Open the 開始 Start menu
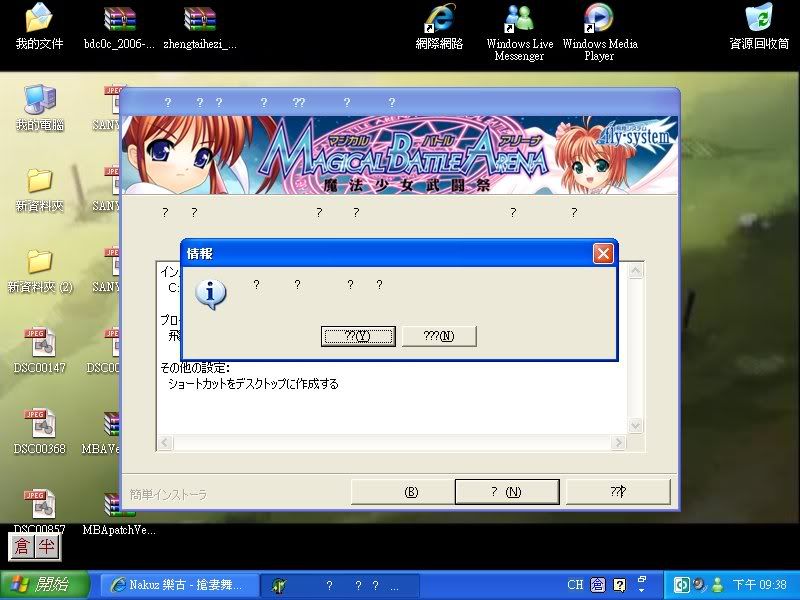This screenshot has width=800, height=600. tap(45, 585)
